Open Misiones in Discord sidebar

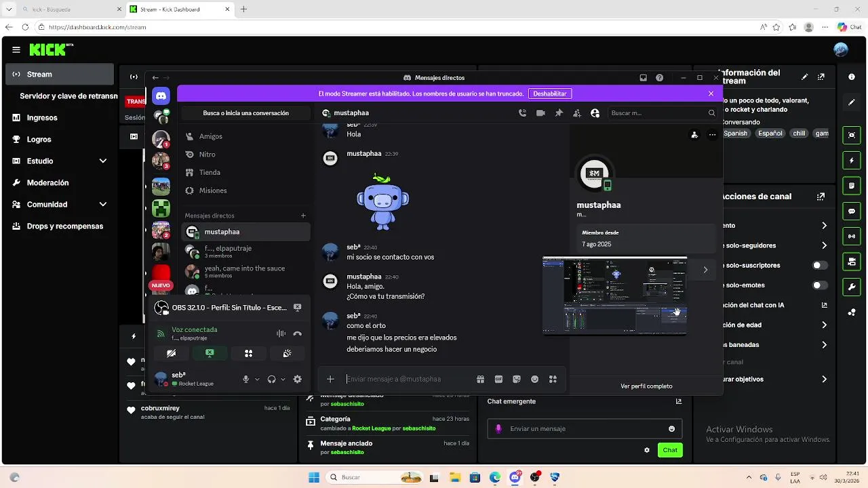(x=246, y=191)
